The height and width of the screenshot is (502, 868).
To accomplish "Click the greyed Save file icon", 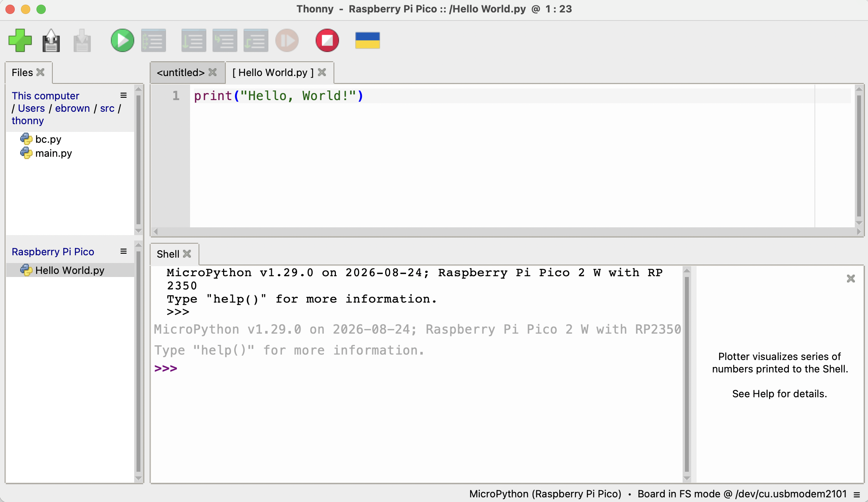I will click(x=82, y=40).
